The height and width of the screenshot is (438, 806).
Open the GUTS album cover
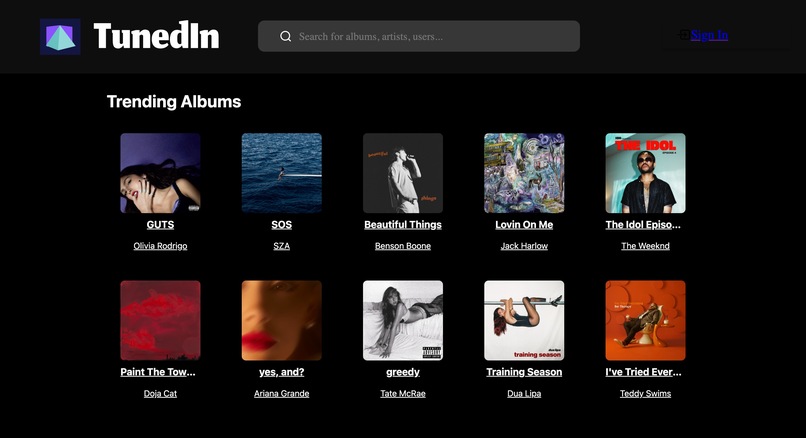pos(160,173)
